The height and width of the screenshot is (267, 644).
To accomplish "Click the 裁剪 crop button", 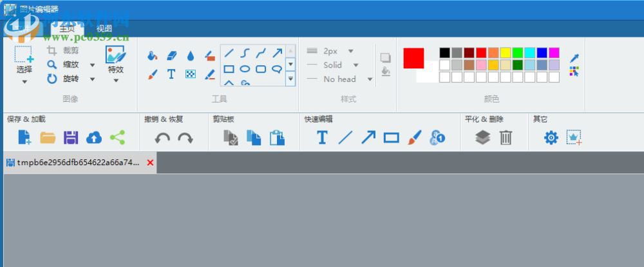I will 63,50.
